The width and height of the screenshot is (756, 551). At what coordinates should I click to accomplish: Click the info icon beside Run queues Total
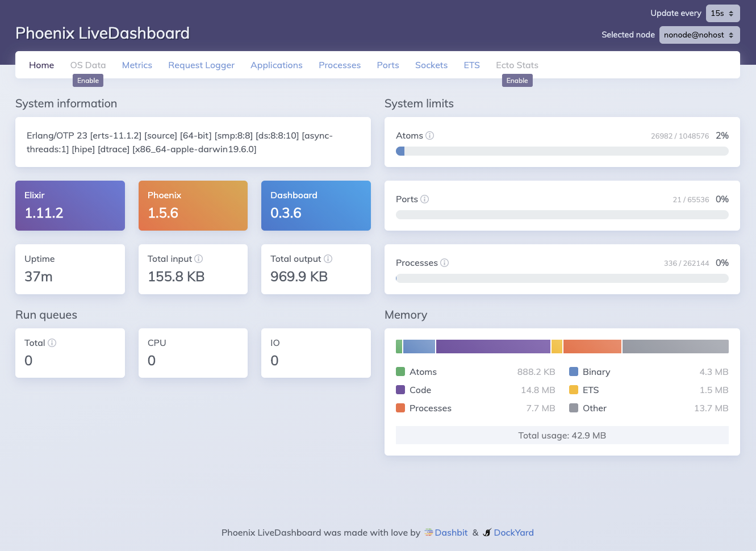52,343
